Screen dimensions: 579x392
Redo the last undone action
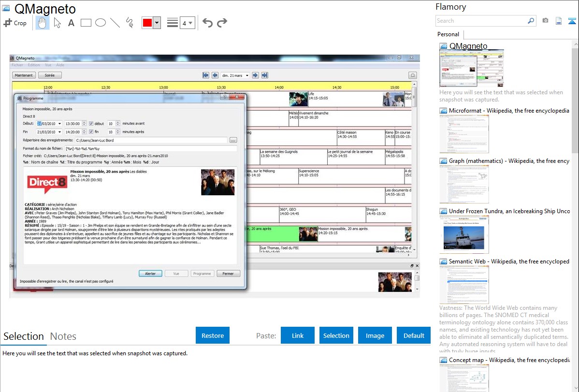[222, 23]
